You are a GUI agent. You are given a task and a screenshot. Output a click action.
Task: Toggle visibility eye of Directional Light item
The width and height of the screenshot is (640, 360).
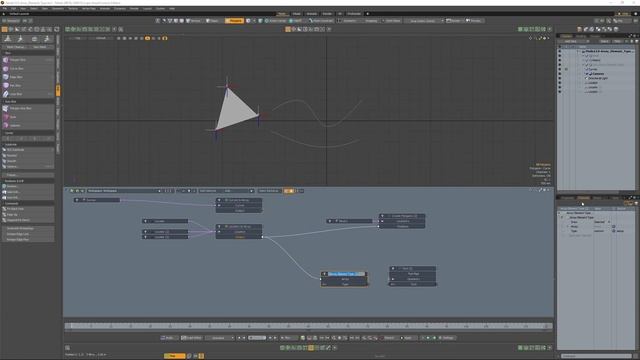(560, 78)
